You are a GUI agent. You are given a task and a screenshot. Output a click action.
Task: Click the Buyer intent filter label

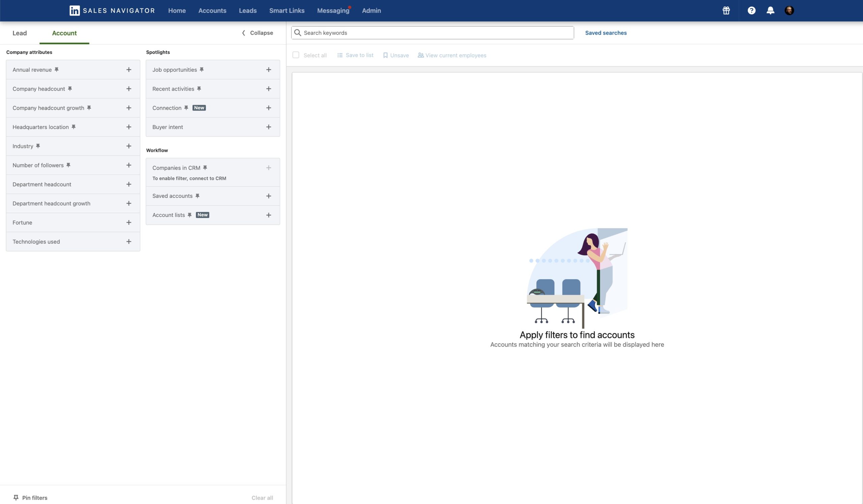click(168, 127)
